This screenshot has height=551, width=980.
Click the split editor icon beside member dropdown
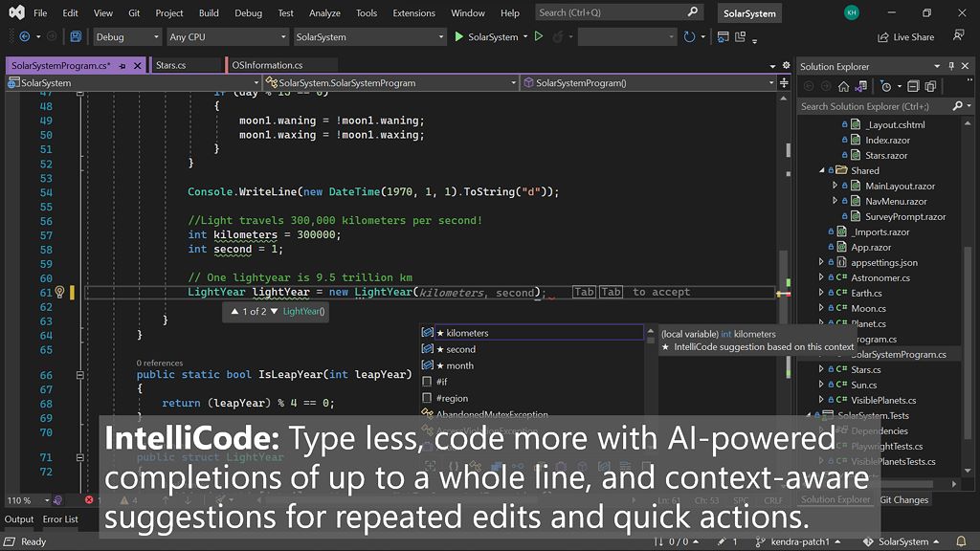point(784,82)
